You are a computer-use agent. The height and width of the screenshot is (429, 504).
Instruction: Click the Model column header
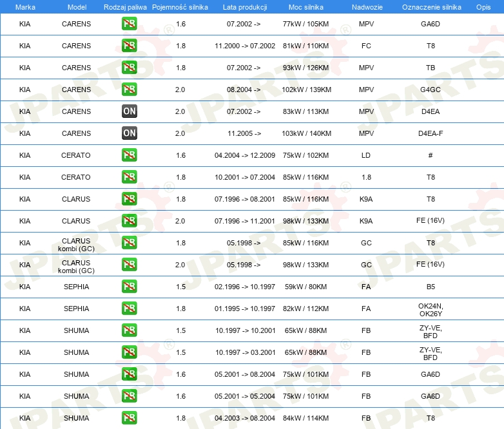tap(77, 7)
